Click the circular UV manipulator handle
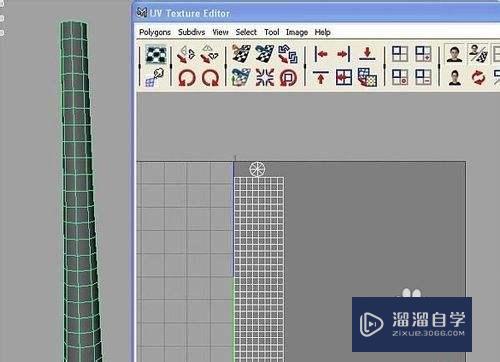Image resolution: width=500 pixels, height=362 pixels. pyautogui.click(x=257, y=169)
